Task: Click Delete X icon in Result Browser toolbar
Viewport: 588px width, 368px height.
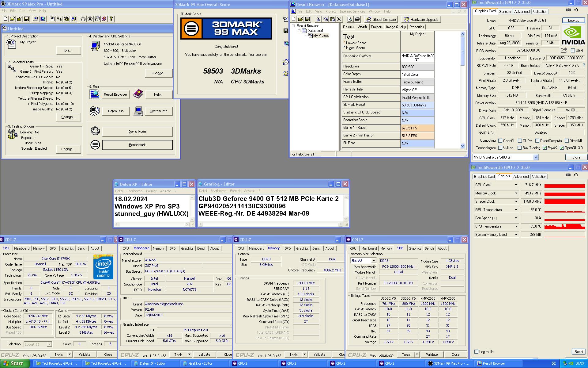Action: [339, 19]
